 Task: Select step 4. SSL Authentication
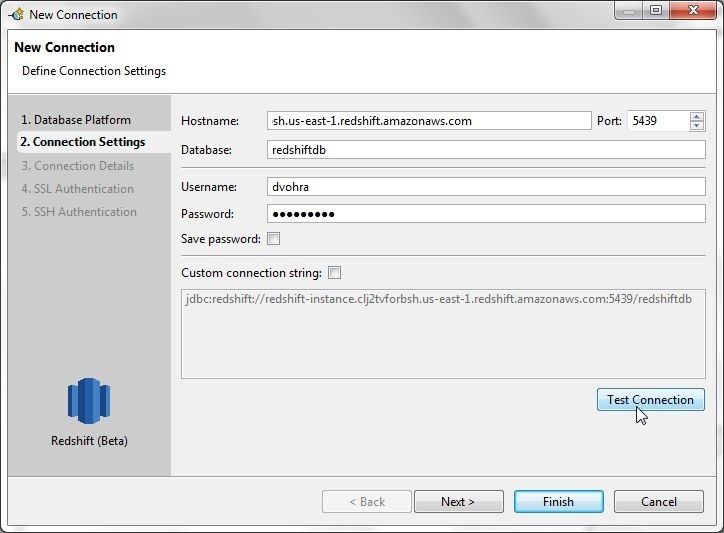[78, 188]
